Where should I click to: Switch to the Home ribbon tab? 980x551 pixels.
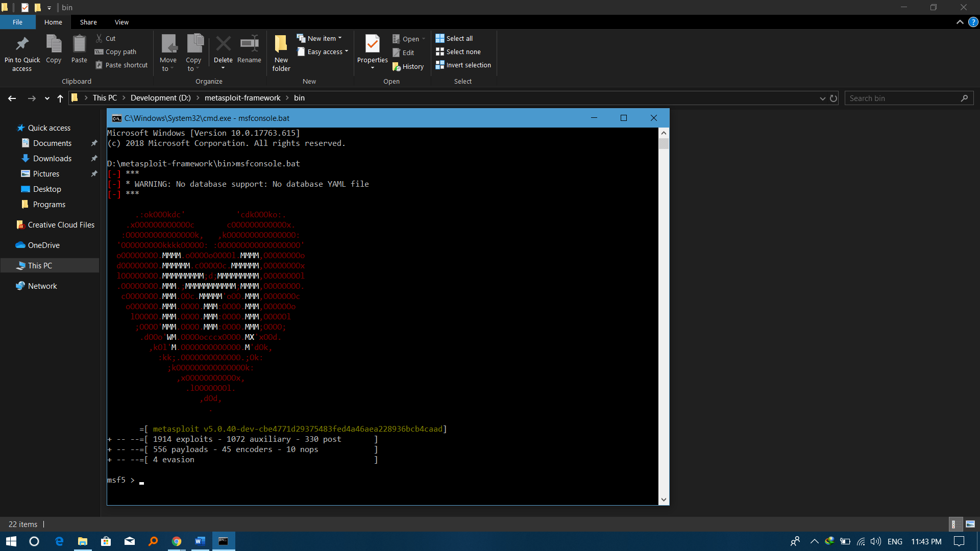53,22
